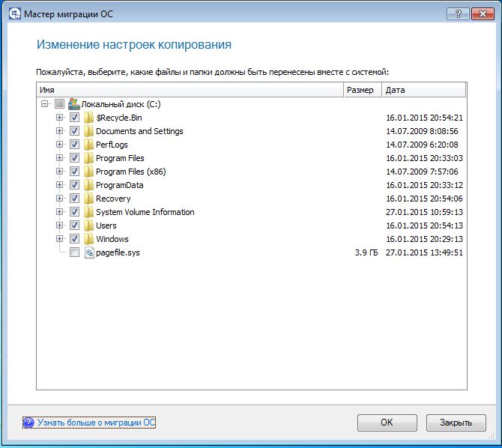Click the Размер column header

[x=363, y=90]
